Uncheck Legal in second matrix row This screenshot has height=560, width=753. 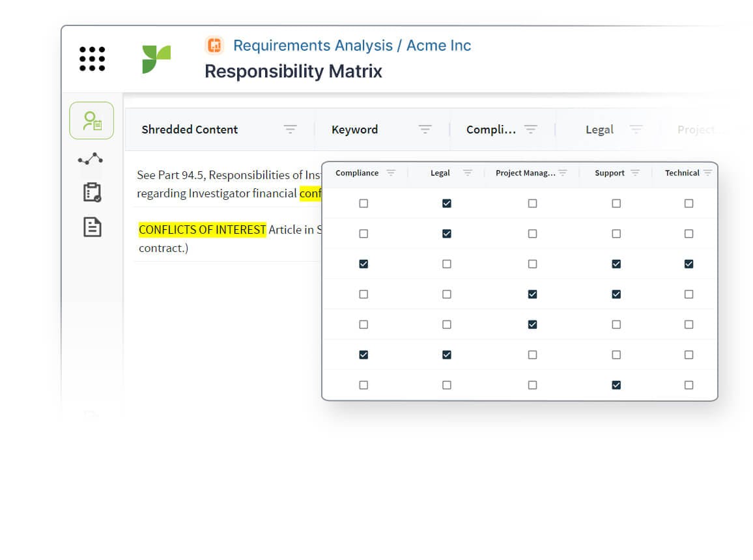click(447, 234)
